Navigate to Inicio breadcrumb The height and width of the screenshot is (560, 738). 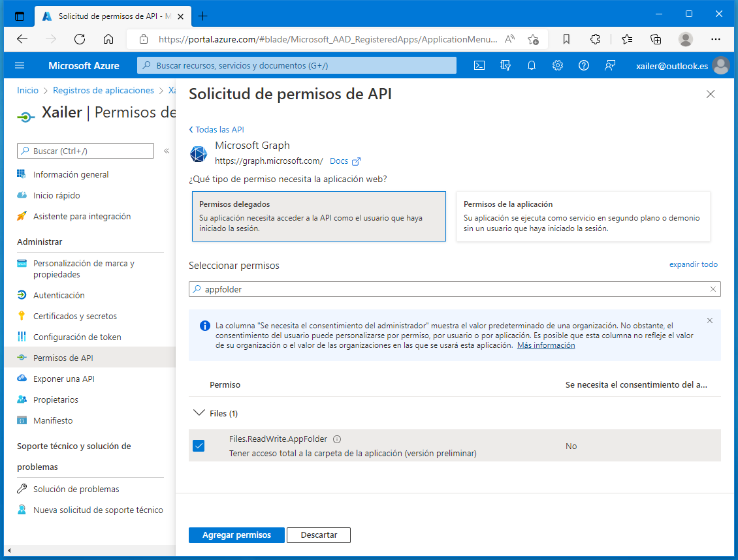[x=28, y=90]
